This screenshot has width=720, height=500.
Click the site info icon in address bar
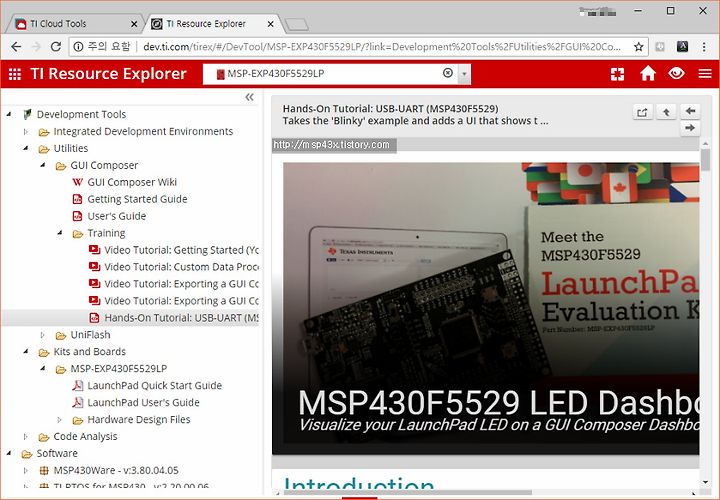pos(79,47)
